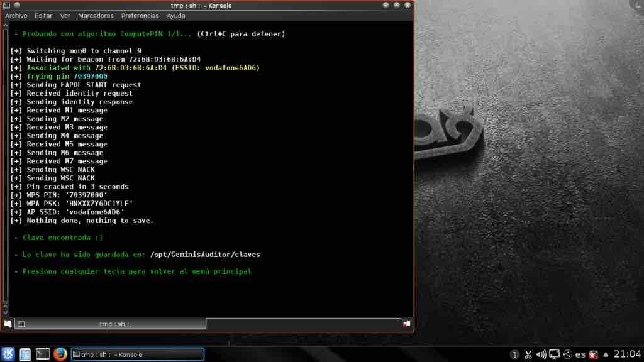The width and height of the screenshot is (644, 362).
Task: Expand hidden system tray icons arrow
Action: click(x=606, y=354)
